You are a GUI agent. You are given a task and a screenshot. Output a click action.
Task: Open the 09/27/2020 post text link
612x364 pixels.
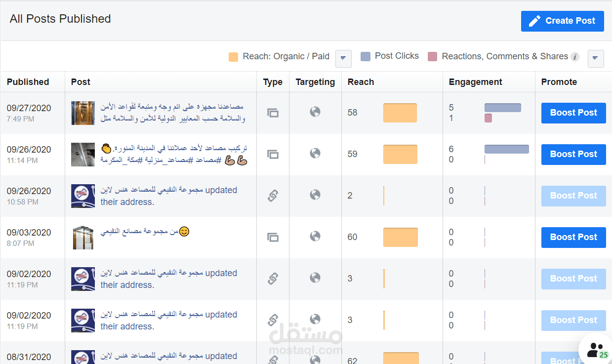172,113
